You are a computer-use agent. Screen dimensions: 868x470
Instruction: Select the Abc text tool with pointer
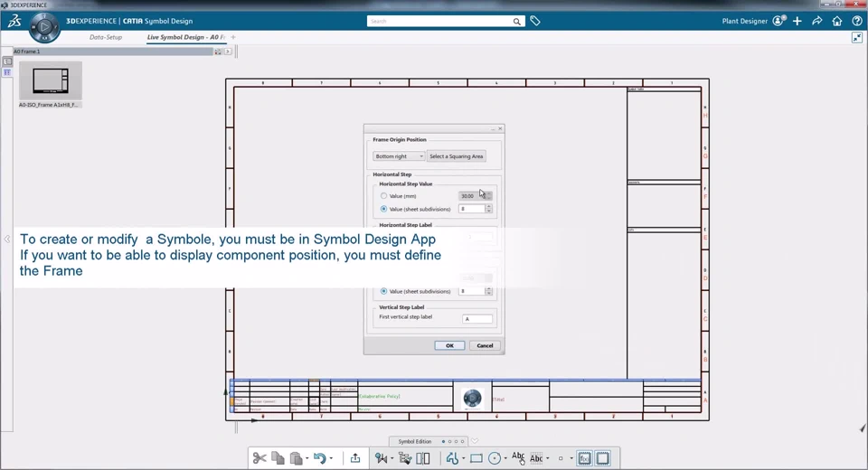click(x=518, y=458)
